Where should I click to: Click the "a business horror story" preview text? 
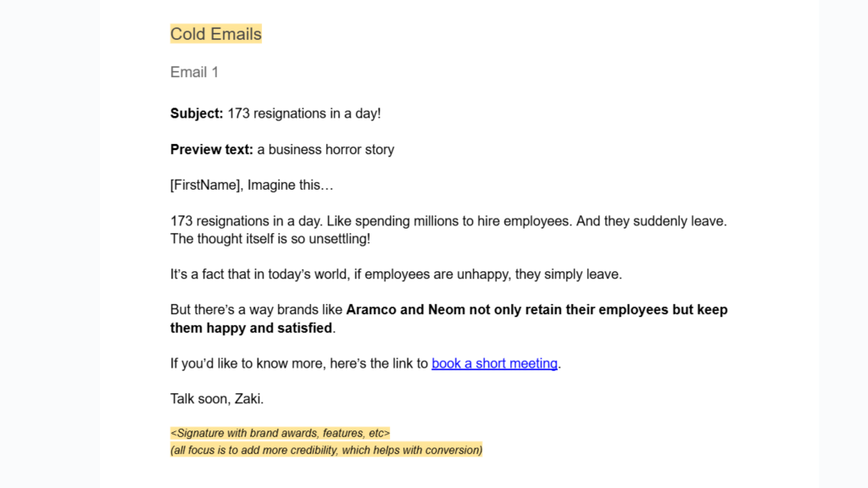(325, 149)
